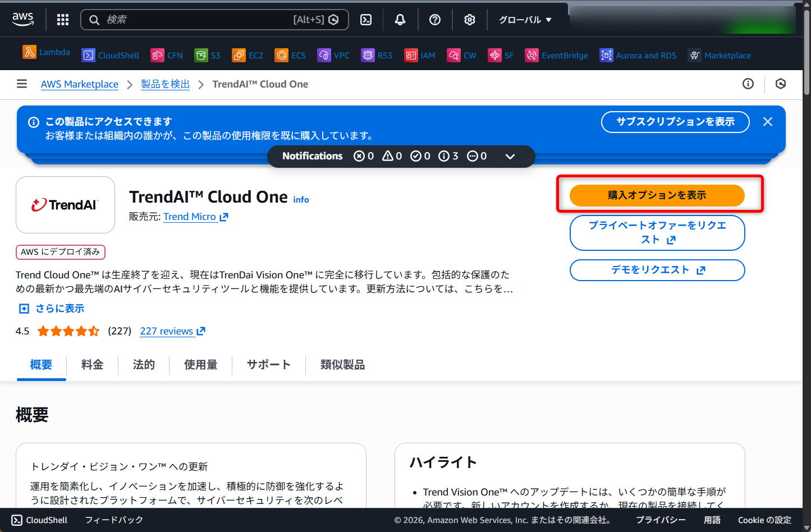Expand the グローバル region dropdown
Viewport: 811px width, 532px height.
pyautogui.click(x=525, y=20)
